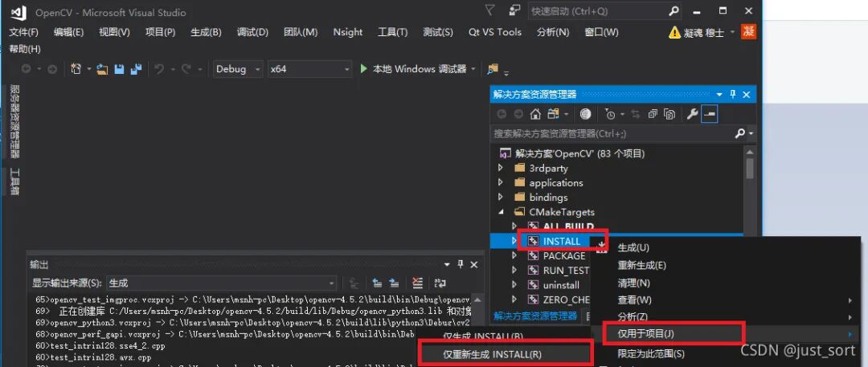Open Solution Explorer window position dropdown arrow

[x=719, y=95]
